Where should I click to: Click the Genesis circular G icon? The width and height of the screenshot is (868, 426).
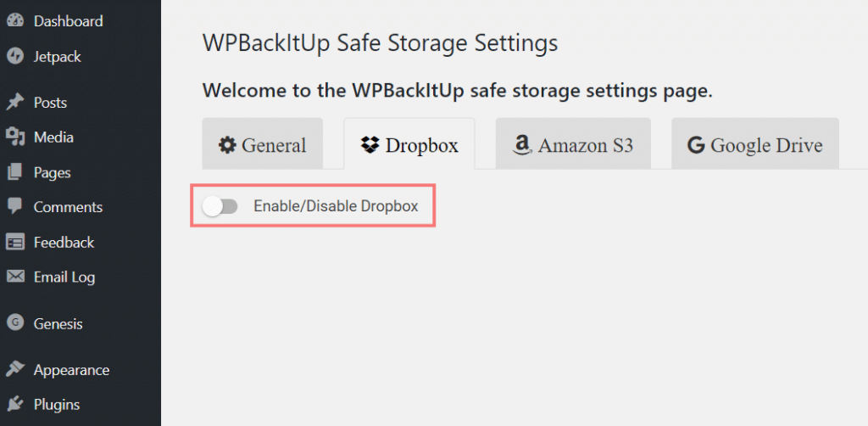tap(15, 323)
